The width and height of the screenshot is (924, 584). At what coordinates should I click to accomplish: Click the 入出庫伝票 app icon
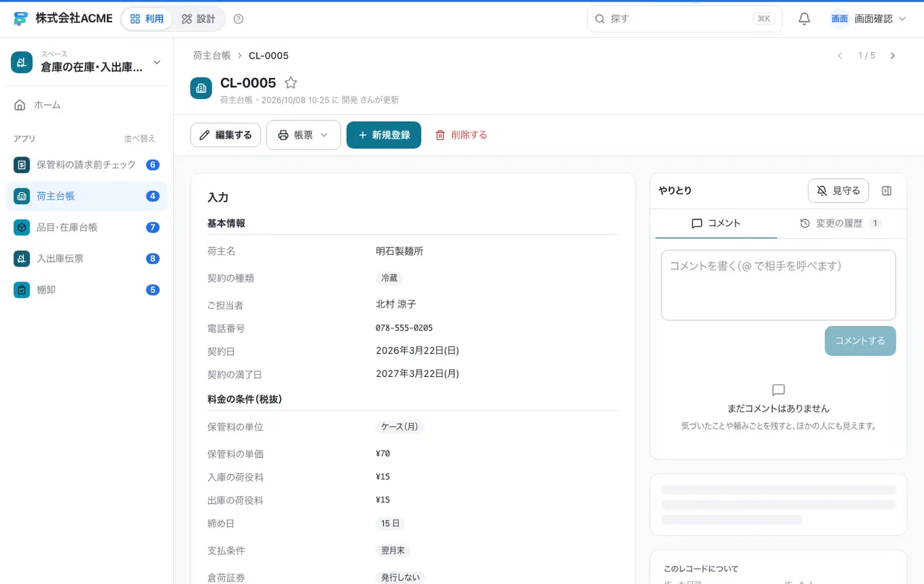click(22, 258)
